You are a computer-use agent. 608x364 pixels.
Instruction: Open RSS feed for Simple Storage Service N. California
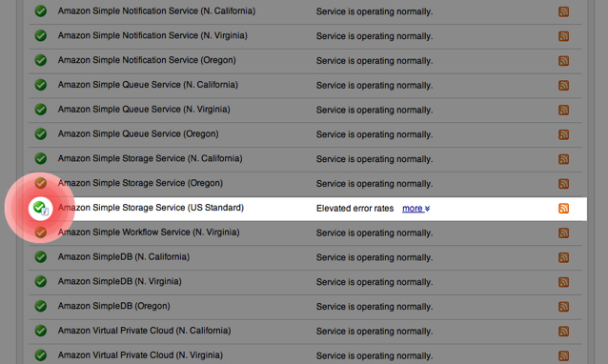tap(563, 159)
